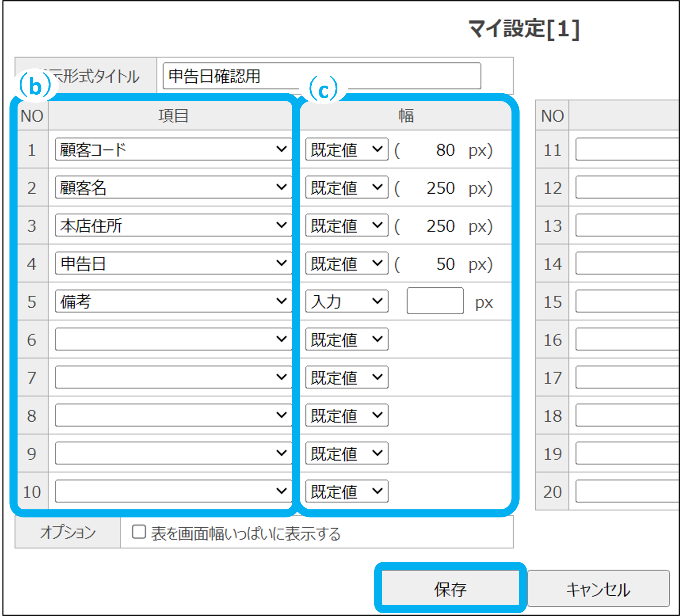Open the 顧客名 item dropdown
The width and height of the screenshot is (680, 616).
pyautogui.click(x=173, y=187)
